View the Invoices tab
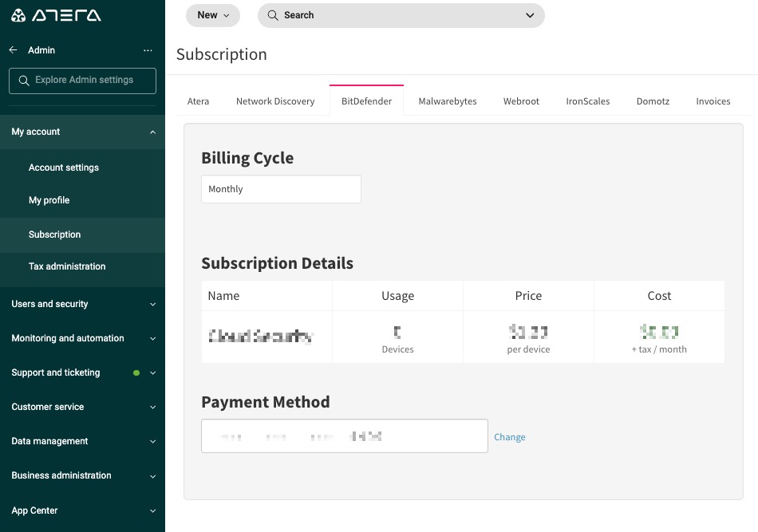This screenshot has height=532, width=758. coord(713,101)
